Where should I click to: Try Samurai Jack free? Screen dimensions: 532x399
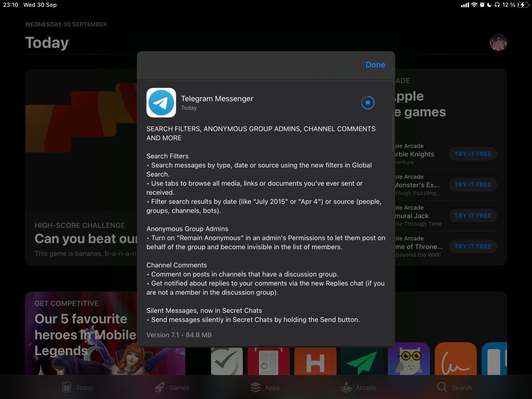[473, 215]
